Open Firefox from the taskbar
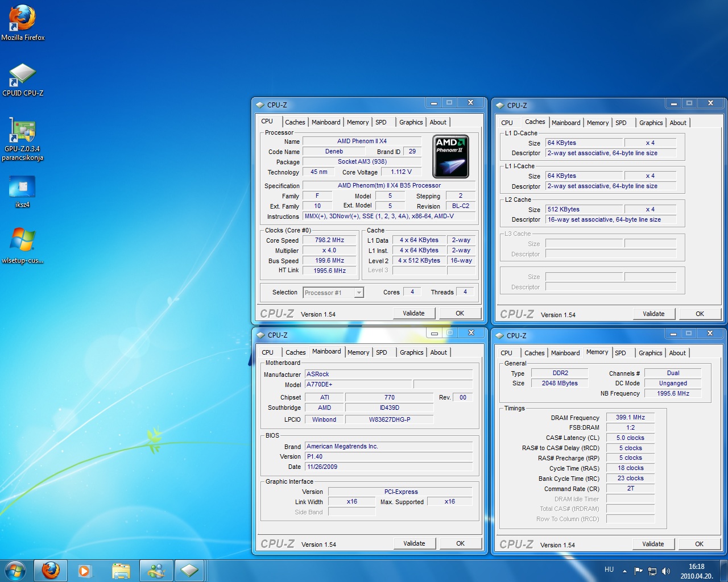 coord(51,571)
